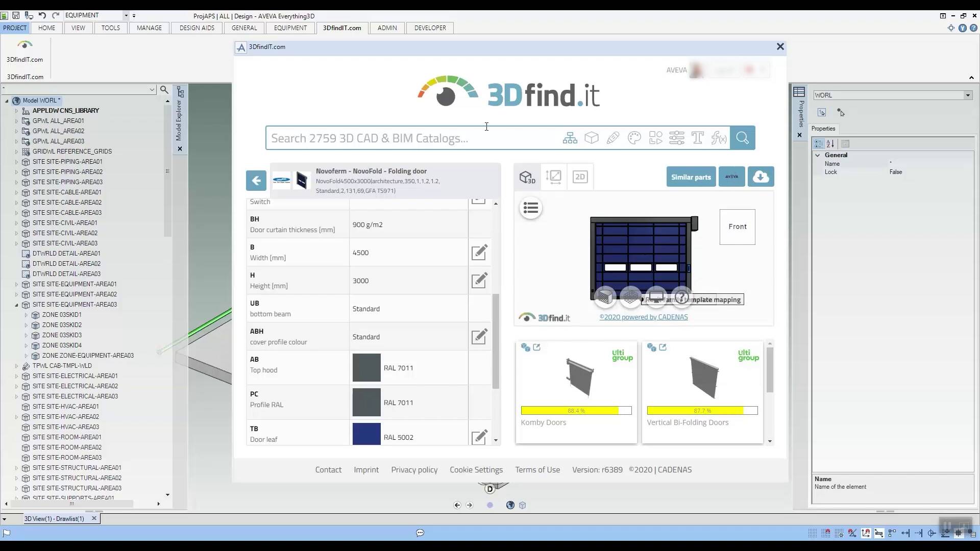This screenshot has width=980, height=551.
Task: Open the Privacy policy footer link
Action: click(x=414, y=470)
